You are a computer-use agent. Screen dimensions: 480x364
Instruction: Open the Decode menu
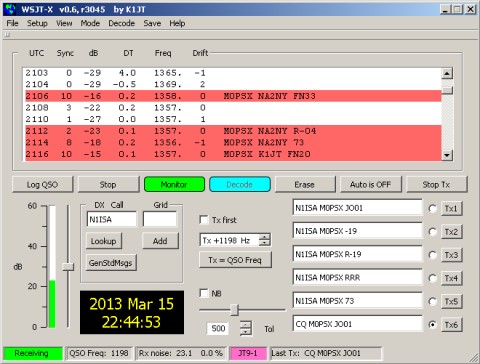[x=121, y=23]
